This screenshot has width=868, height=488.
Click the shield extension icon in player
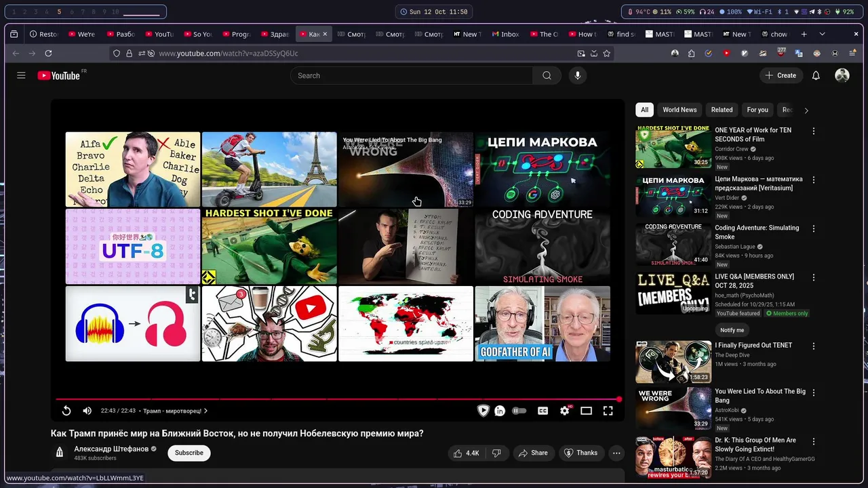(x=483, y=411)
